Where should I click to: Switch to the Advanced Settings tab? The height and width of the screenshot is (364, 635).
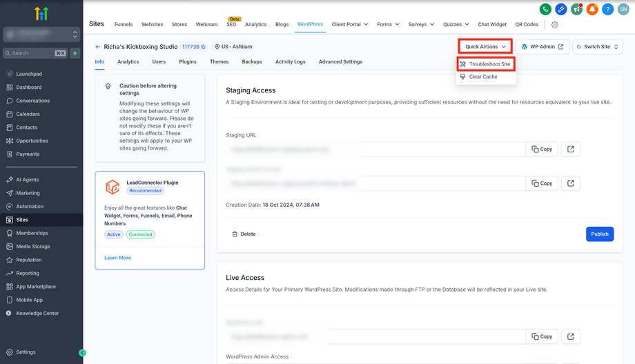click(340, 62)
